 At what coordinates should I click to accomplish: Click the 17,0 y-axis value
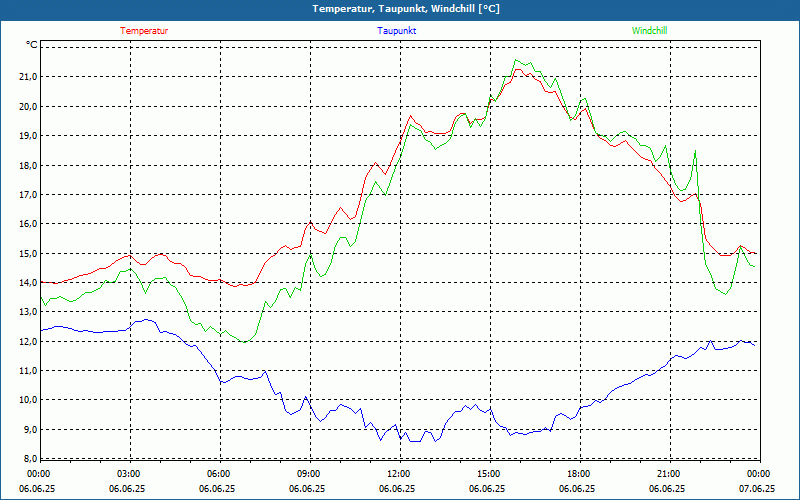29,195
